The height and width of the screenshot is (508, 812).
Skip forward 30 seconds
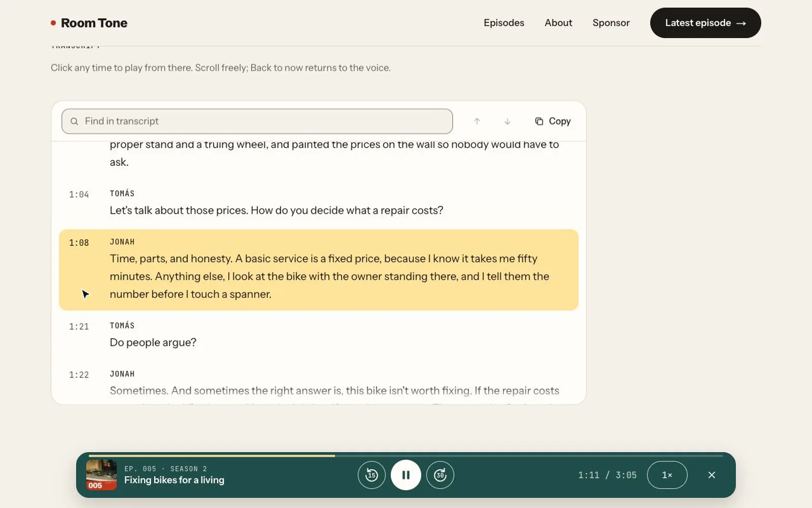440,475
